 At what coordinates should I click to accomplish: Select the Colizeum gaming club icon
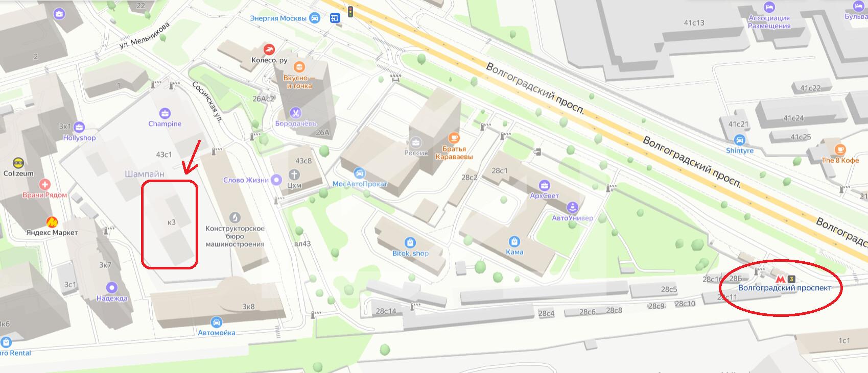(18, 163)
